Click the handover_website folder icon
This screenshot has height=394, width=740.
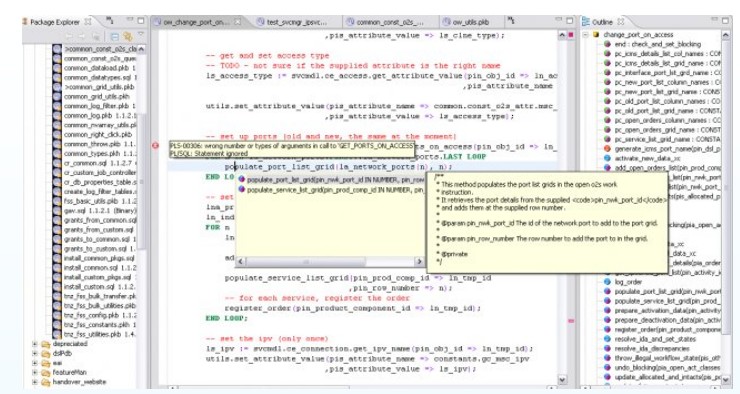[x=46, y=382]
